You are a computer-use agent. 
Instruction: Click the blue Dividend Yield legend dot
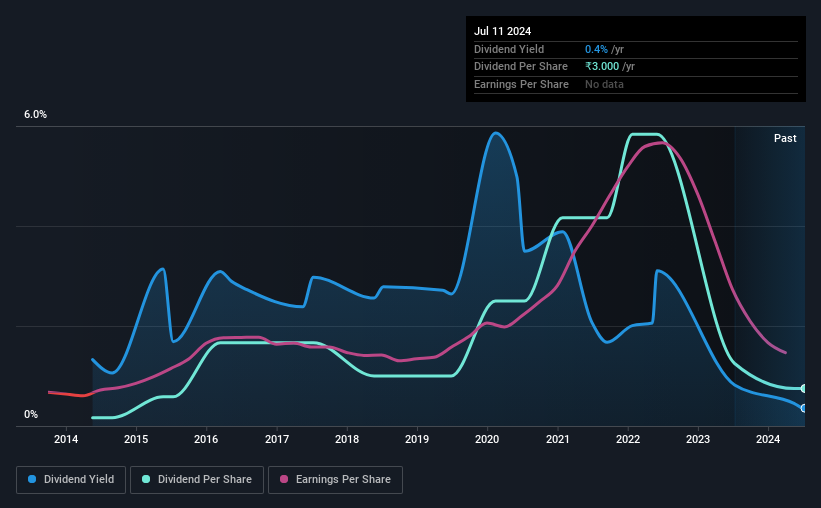coord(32,479)
